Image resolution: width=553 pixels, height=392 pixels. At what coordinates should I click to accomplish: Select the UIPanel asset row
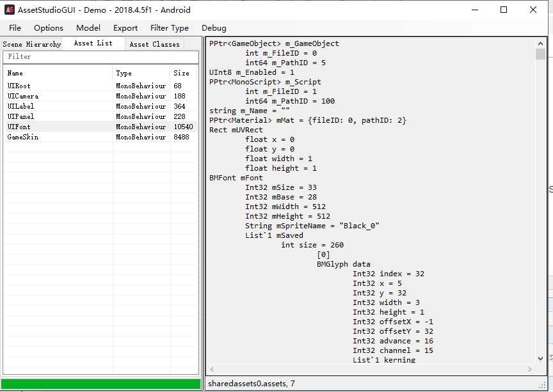[x=101, y=116]
